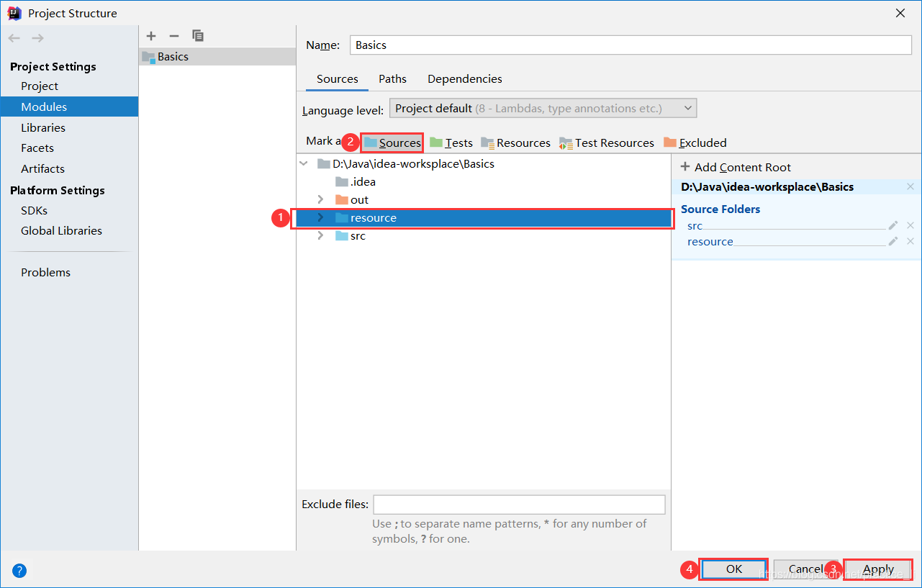Click Add Content Root
Image resolution: width=922 pixels, height=588 pixels.
(736, 167)
